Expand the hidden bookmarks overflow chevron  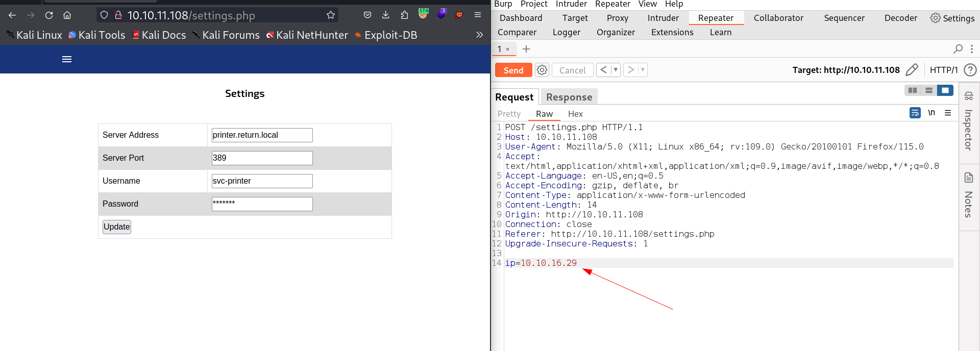479,35
